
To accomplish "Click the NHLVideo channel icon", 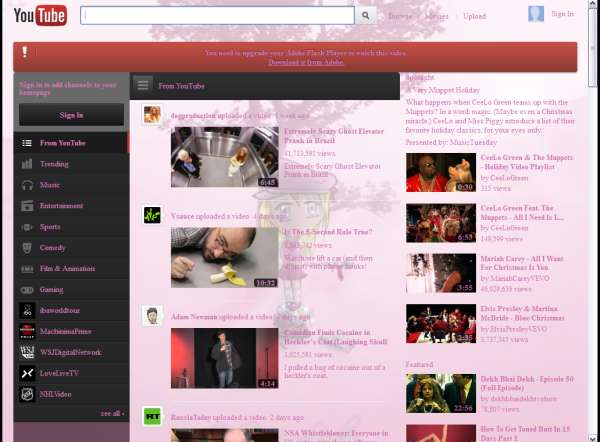I will tap(27, 394).
